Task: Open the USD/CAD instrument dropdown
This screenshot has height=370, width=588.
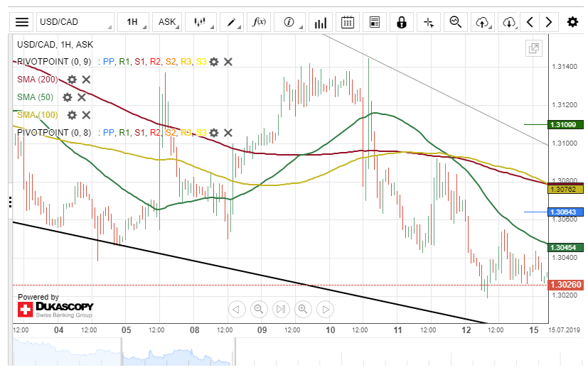Action: click(75, 22)
